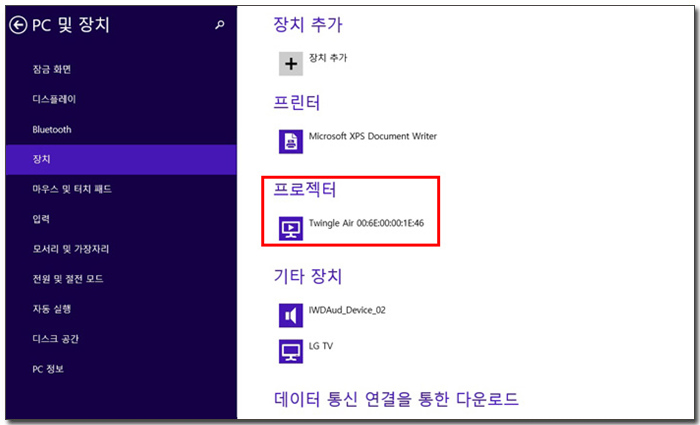Select 장치 in the sidebar

[42, 159]
